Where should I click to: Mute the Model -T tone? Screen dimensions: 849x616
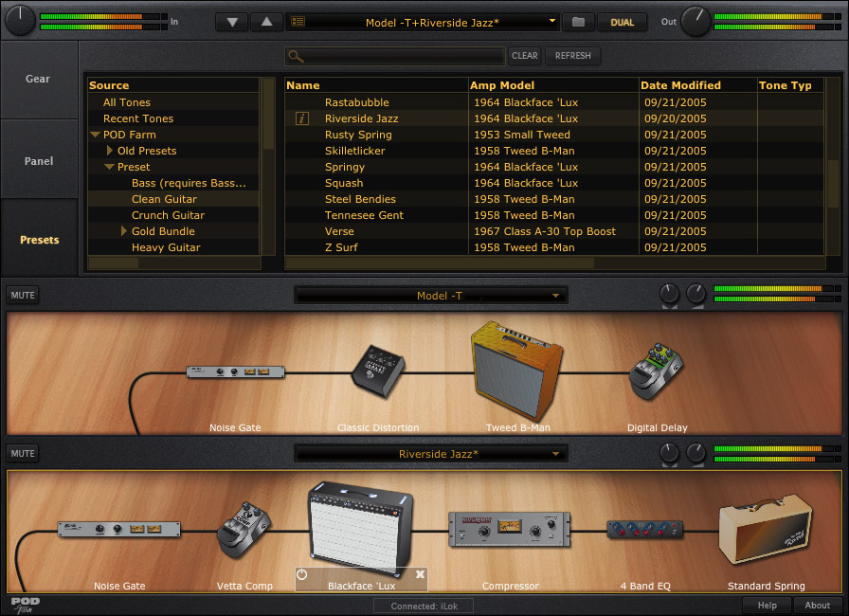click(x=23, y=295)
